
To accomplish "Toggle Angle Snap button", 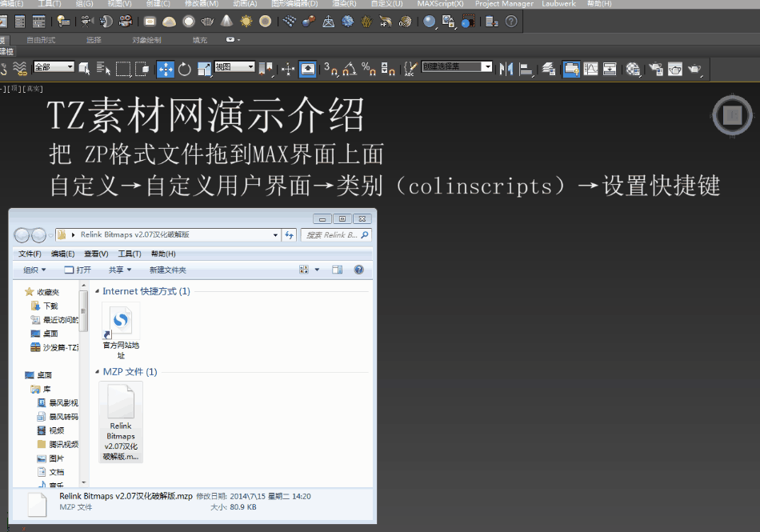I will coord(350,70).
